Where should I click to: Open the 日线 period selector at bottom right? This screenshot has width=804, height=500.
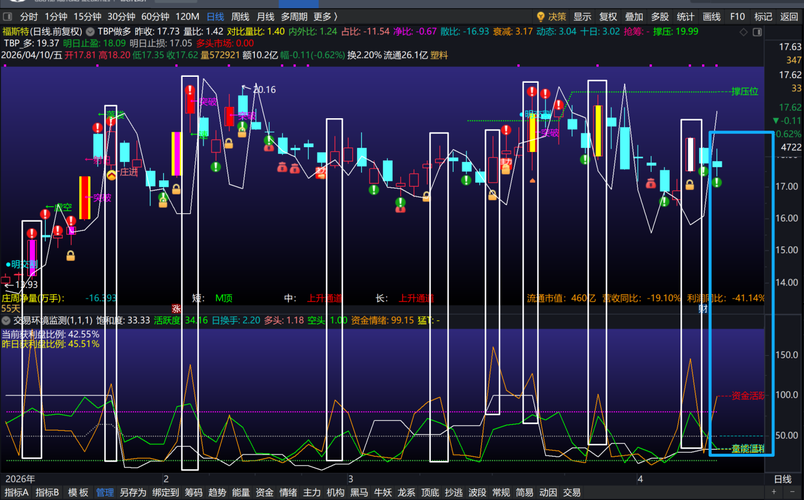(x=783, y=478)
